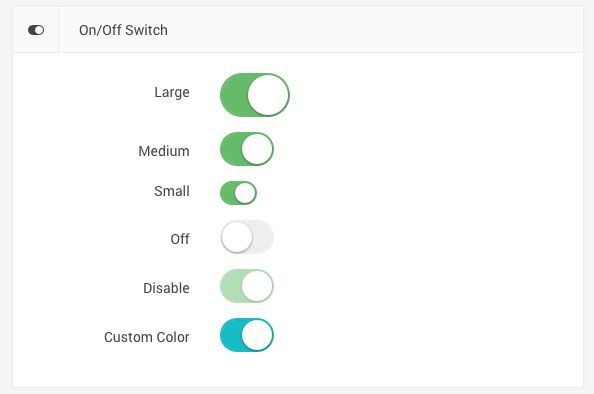
Task: Click the "Medium" label text
Action: click(164, 151)
